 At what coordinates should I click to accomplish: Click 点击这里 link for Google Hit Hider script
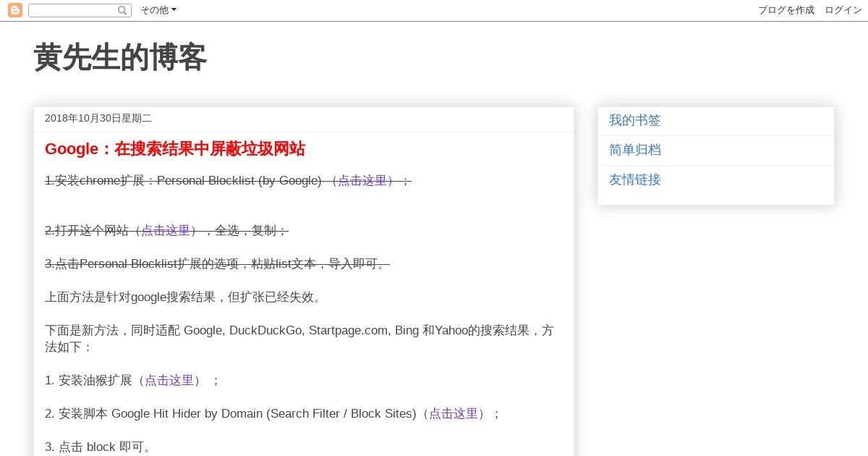[x=454, y=414]
